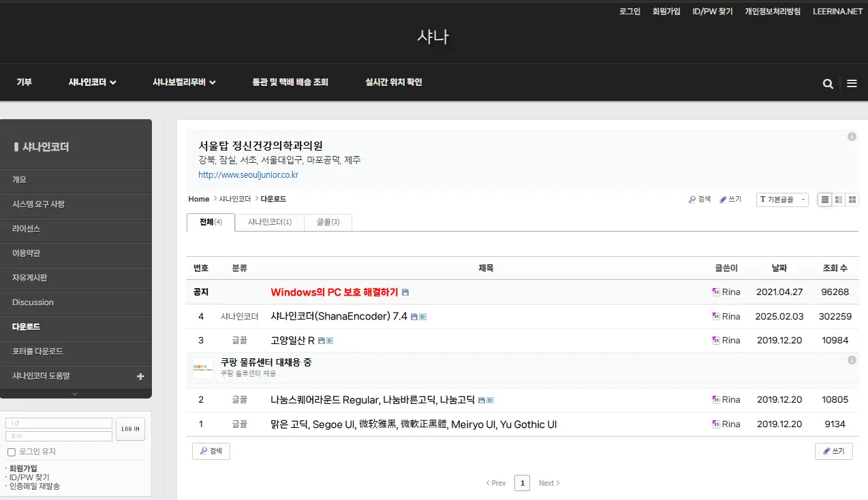Click the down chevron below the sidebar menu
Image resolution: width=868 pixels, height=500 pixels.
tap(75, 394)
